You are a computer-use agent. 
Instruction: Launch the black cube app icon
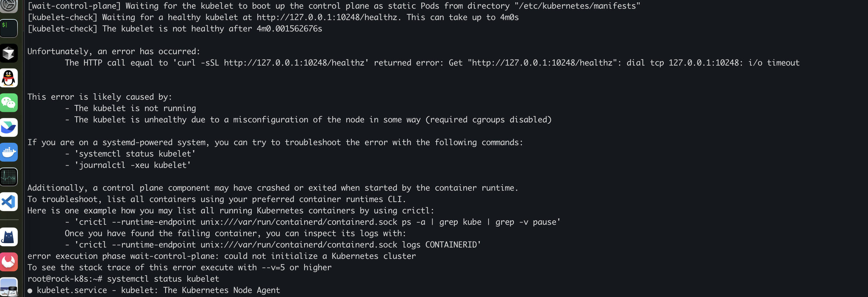click(x=9, y=53)
